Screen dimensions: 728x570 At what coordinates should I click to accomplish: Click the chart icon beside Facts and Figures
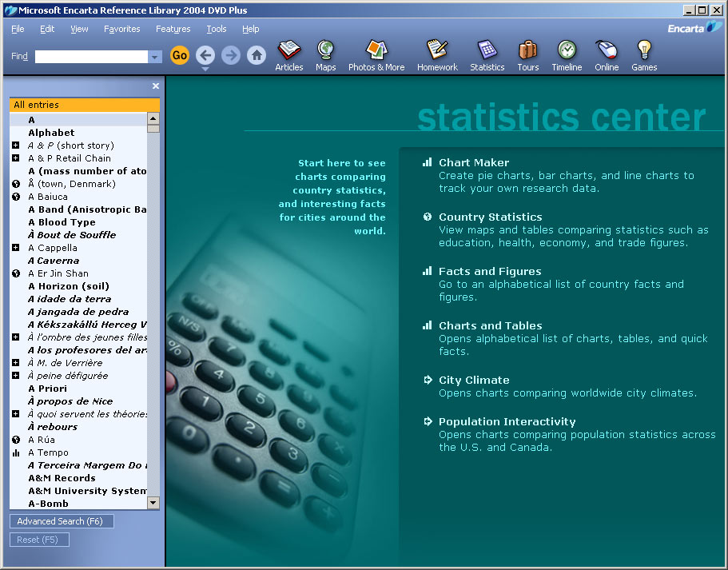[428, 271]
